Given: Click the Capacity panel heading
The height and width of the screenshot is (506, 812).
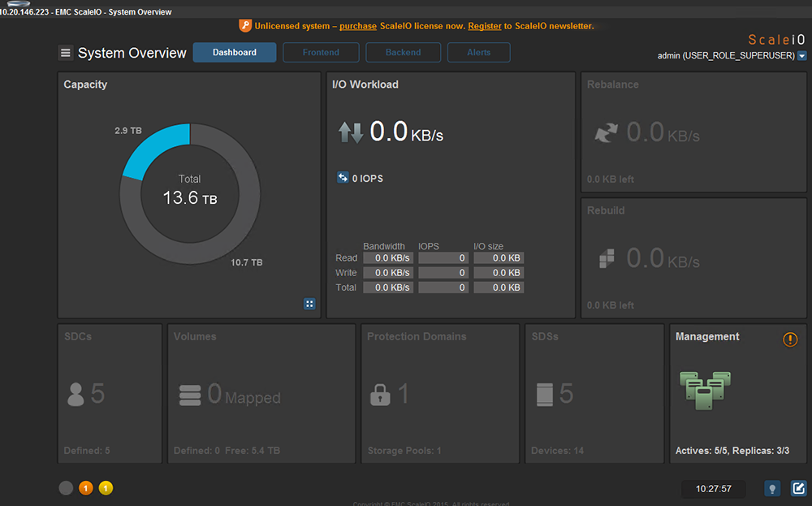Looking at the screenshot, I should click(x=85, y=84).
